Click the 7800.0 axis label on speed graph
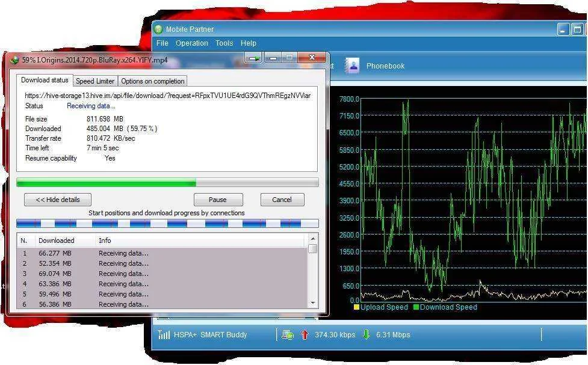The height and width of the screenshot is (365, 588). pyautogui.click(x=349, y=99)
